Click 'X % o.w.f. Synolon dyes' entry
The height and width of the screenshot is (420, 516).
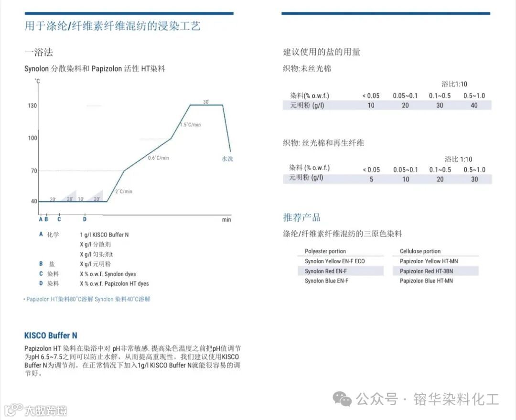[x=108, y=274]
